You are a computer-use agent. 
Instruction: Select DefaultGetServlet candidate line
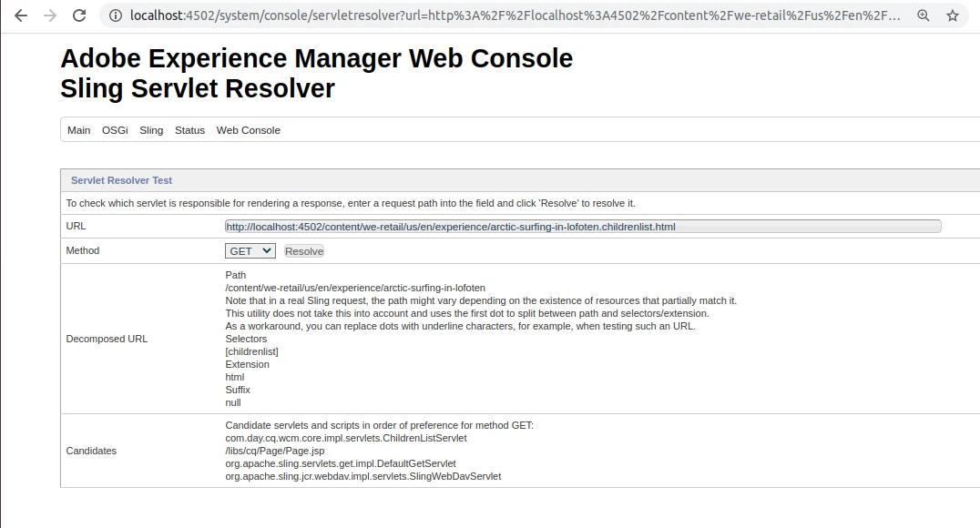[x=341, y=463]
